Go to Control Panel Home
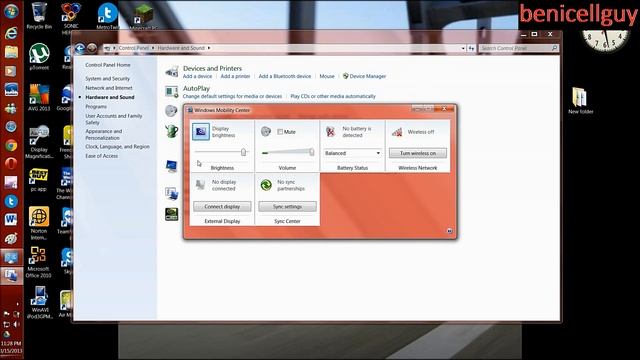This screenshot has height=360, width=640. (108, 65)
